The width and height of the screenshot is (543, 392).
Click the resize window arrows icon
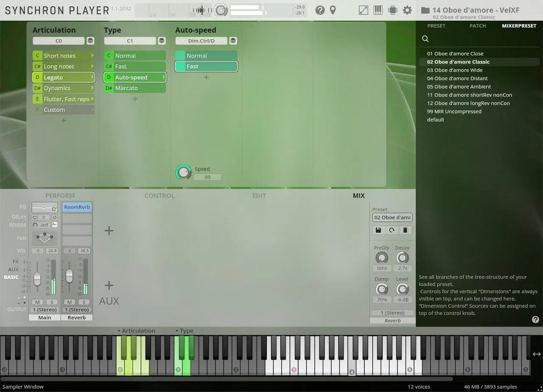tap(363, 10)
